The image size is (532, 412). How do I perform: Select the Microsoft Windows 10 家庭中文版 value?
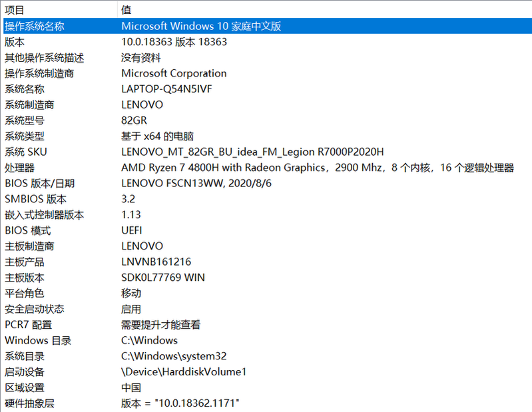click(x=201, y=26)
